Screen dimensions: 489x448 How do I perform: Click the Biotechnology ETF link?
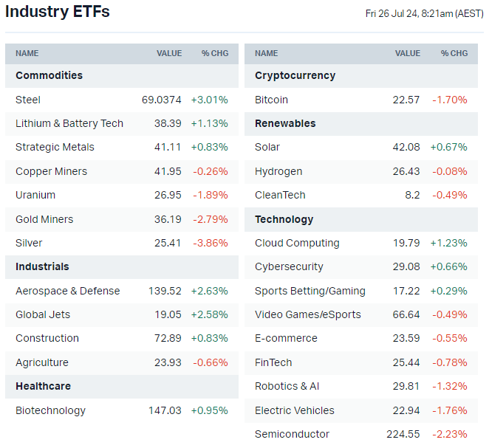coord(50,410)
